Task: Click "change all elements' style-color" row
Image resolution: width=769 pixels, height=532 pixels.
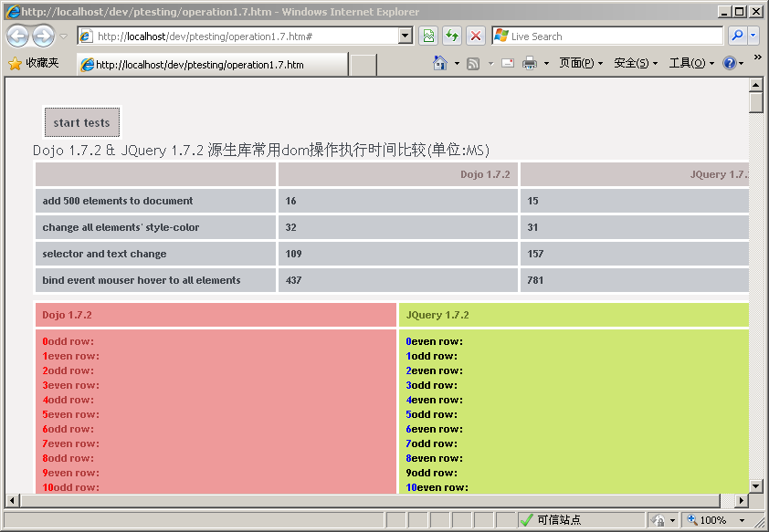Action: [155, 227]
